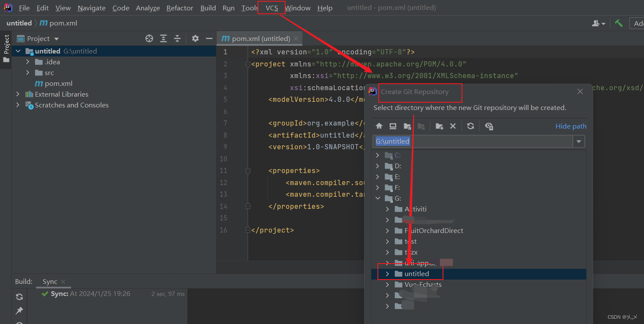Click the Desktop directory icon in the dialog
Screen dimensions: 644x324
tap(393, 126)
